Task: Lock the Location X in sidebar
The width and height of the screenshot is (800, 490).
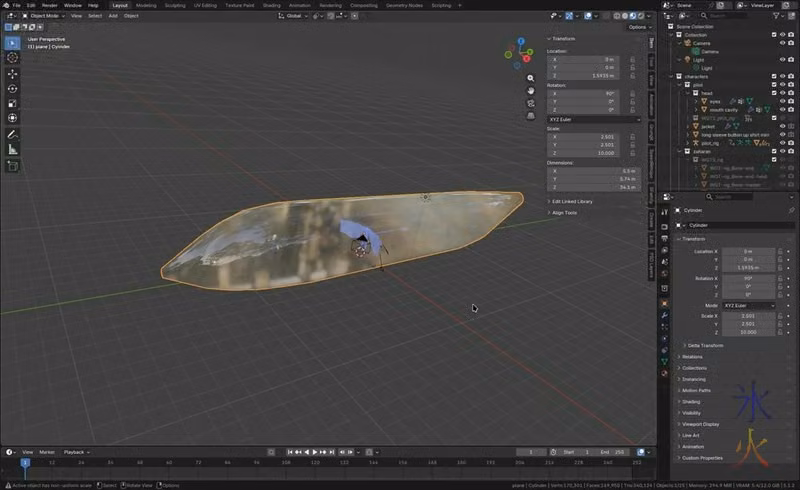Action: pos(633,59)
